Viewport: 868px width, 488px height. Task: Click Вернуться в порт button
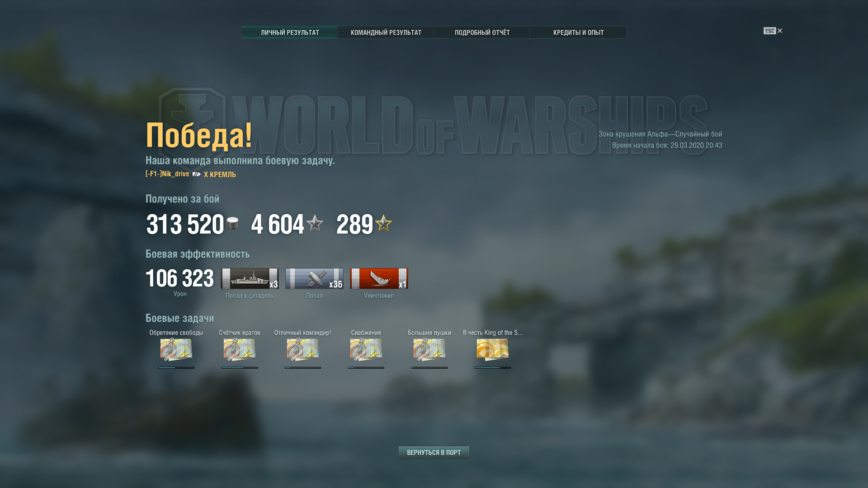point(434,452)
